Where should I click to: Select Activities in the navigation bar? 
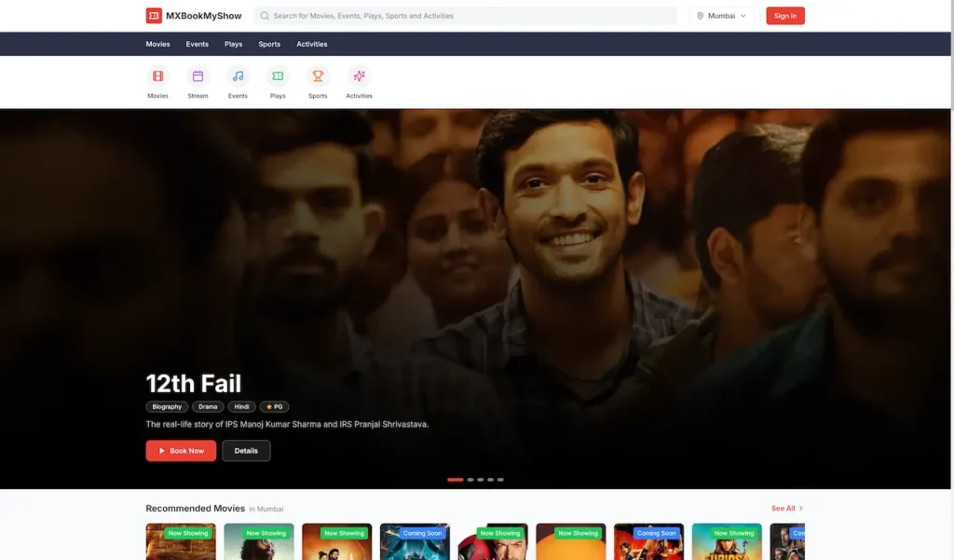tap(311, 44)
